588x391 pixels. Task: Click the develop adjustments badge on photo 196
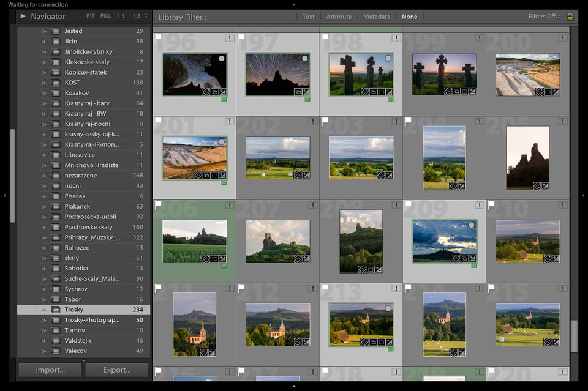tap(223, 92)
